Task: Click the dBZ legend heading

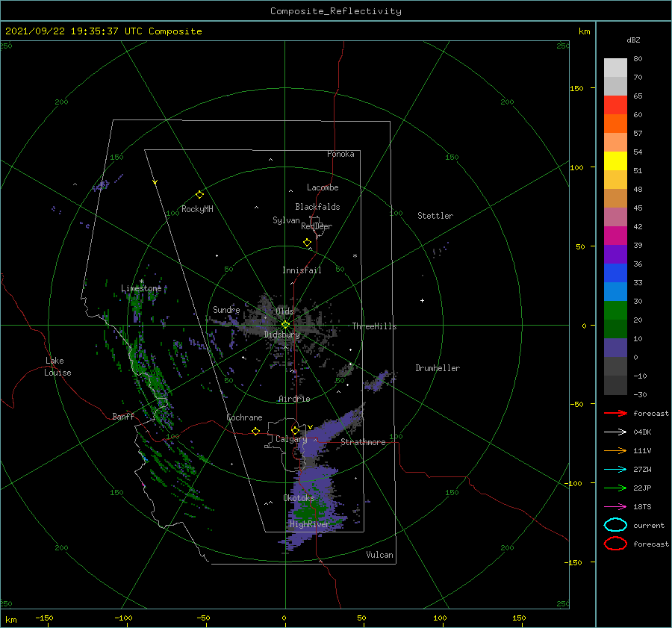Action: (x=633, y=40)
